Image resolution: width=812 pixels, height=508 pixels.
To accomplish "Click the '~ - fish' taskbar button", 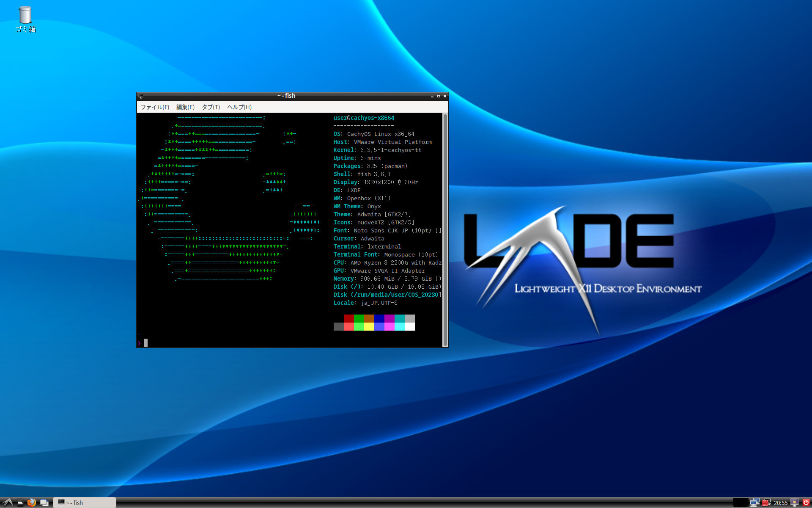I will pos(85,502).
